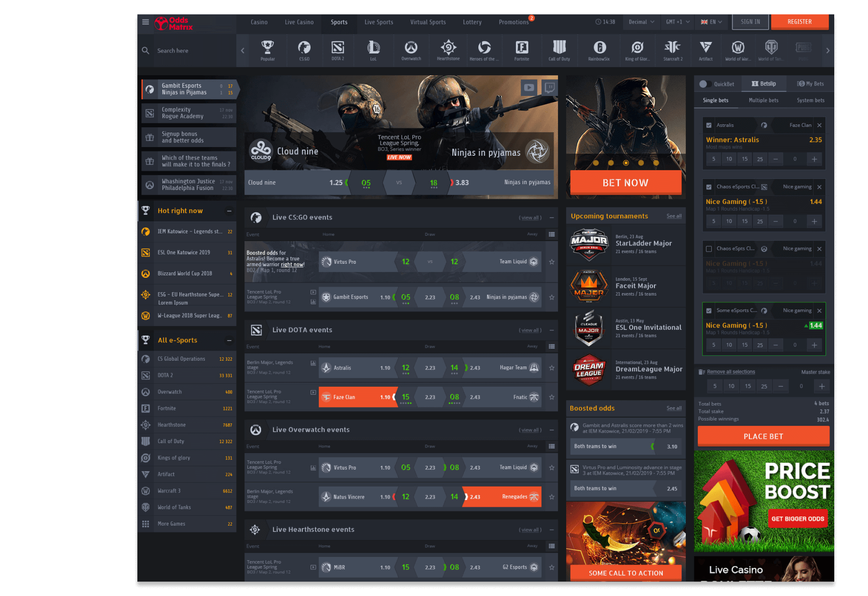The width and height of the screenshot is (868, 596).
Task: Check the disabled Chaos eSpts bet checkbox
Action: pos(709,249)
